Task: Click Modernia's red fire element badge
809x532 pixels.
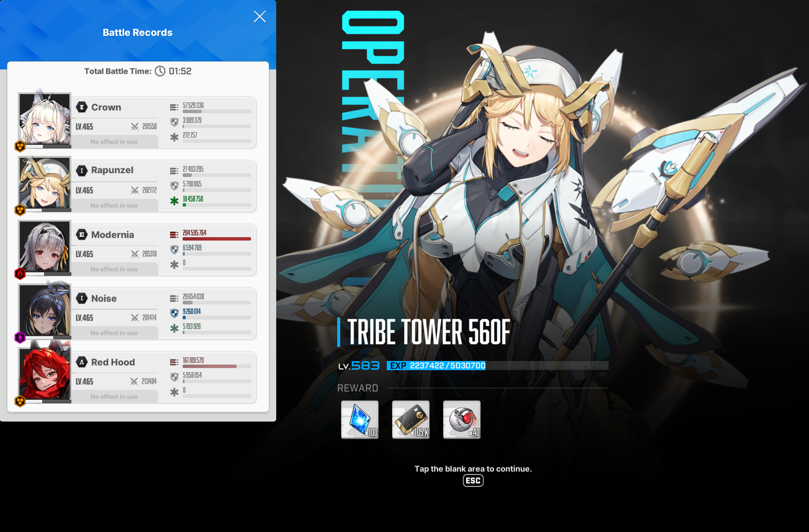Action: click(x=20, y=274)
